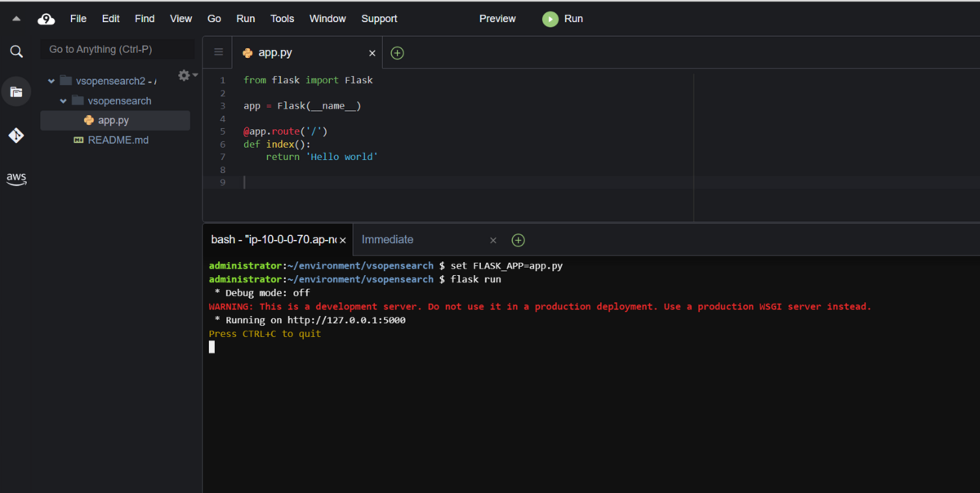Image resolution: width=980 pixels, height=493 pixels.
Task: Switch to the bash terminal tab
Action: [272, 239]
